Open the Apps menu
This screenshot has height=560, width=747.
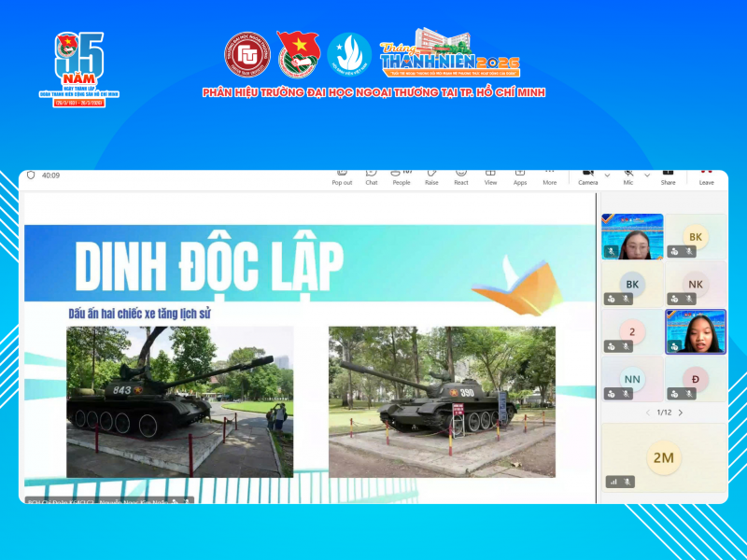pos(520,175)
